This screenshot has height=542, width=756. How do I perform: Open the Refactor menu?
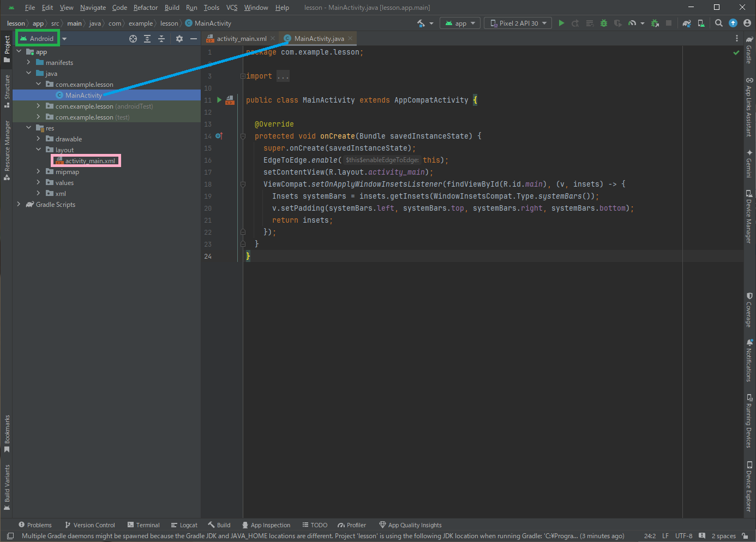tap(146, 8)
